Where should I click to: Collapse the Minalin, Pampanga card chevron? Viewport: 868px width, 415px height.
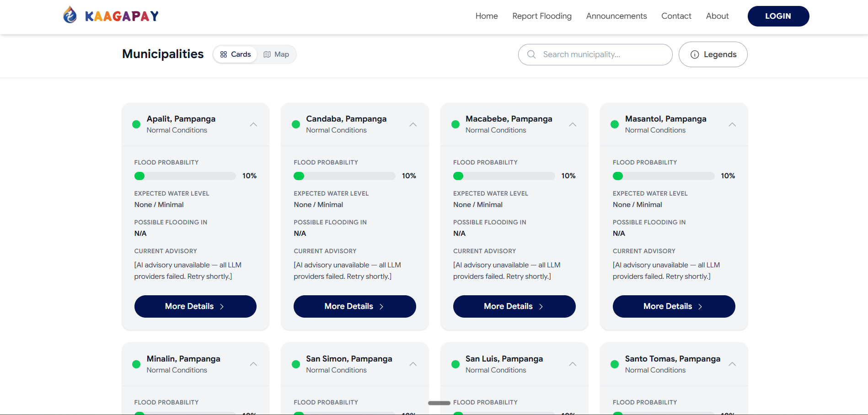tap(253, 364)
